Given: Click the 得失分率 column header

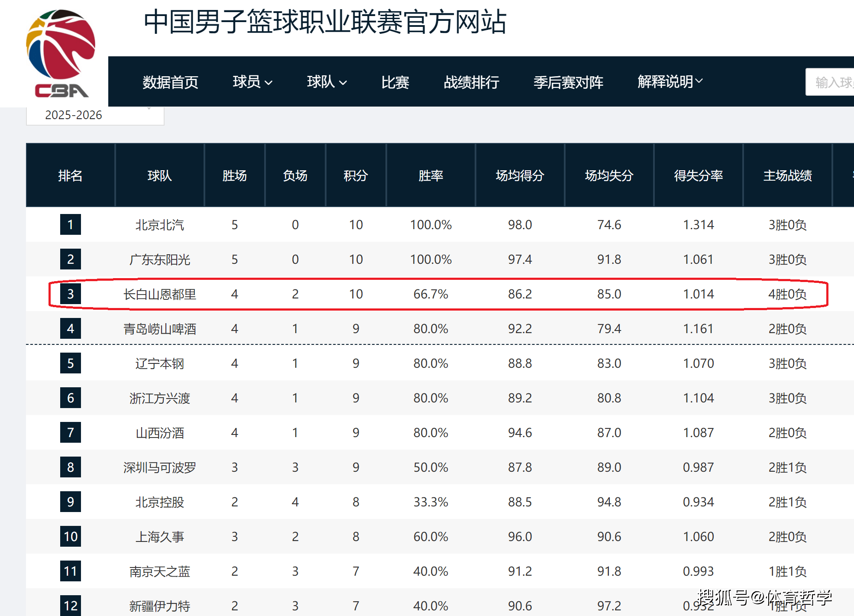Looking at the screenshot, I should tap(698, 175).
